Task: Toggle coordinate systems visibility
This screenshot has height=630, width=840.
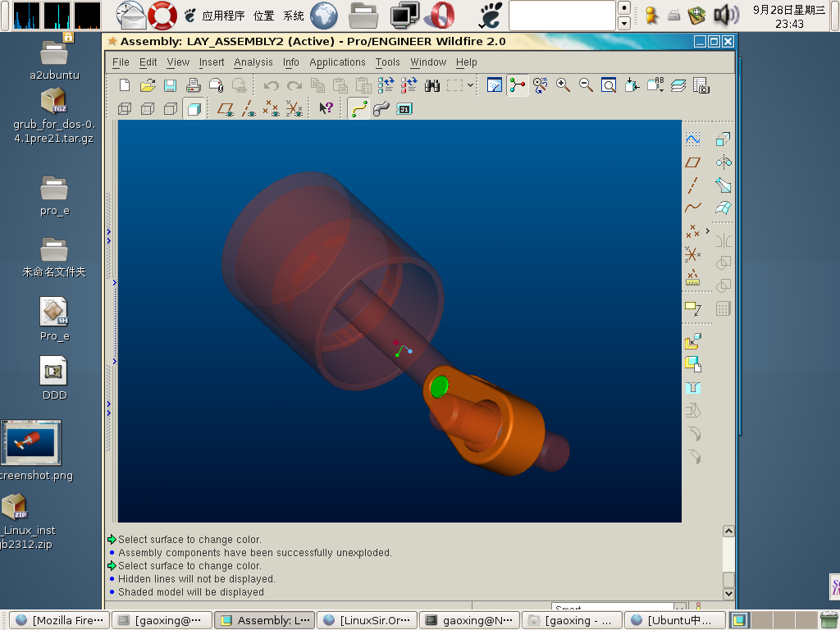Action: (x=294, y=109)
